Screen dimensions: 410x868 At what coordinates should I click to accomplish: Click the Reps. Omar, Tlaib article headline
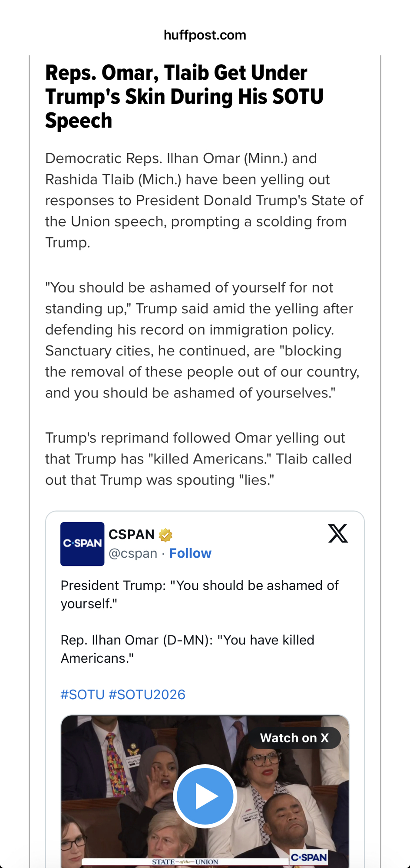(185, 96)
